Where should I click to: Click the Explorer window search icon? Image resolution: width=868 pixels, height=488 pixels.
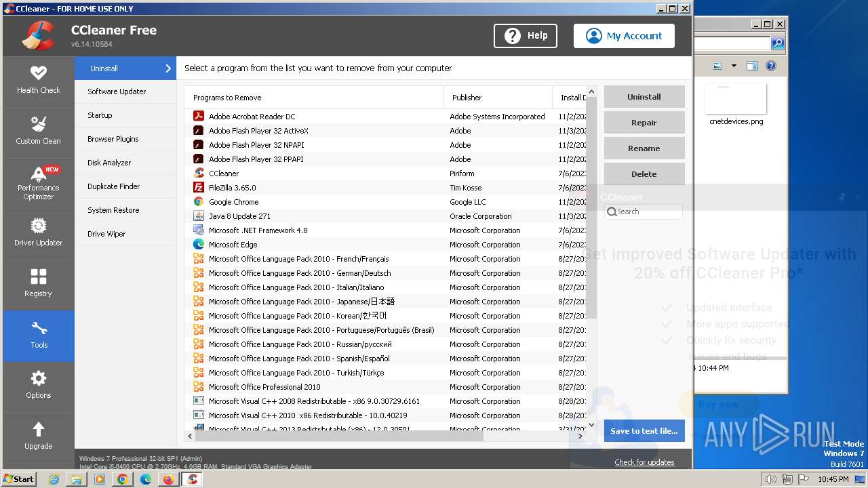tap(778, 43)
